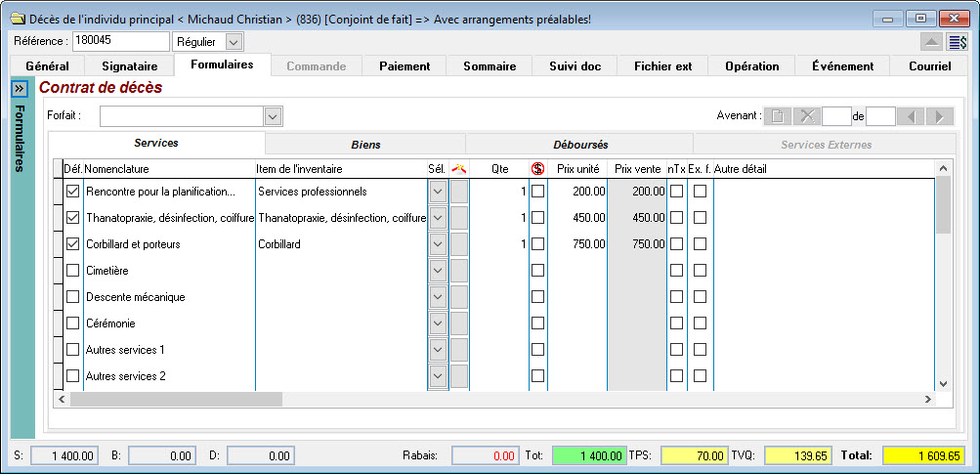Open the Biens sub-tab
The image size is (980, 474).
[365, 145]
